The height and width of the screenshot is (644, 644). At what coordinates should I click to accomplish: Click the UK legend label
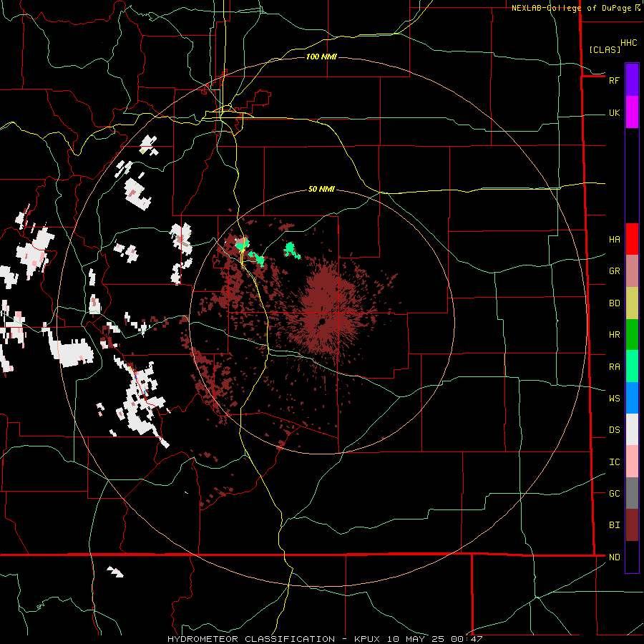tap(614, 113)
